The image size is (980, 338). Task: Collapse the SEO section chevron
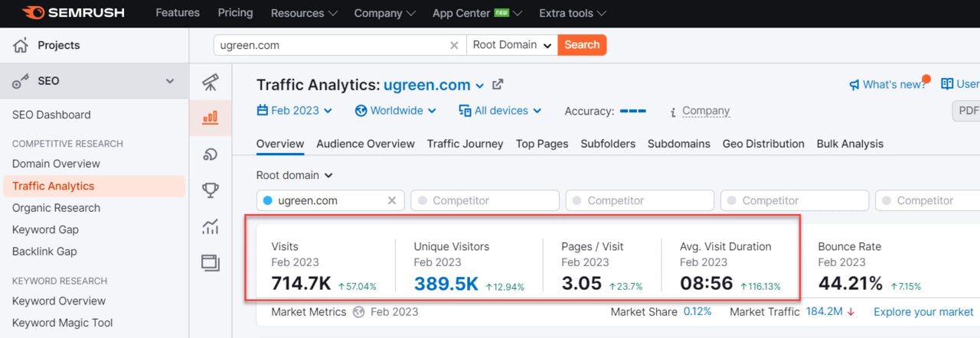pyautogui.click(x=170, y=81)
